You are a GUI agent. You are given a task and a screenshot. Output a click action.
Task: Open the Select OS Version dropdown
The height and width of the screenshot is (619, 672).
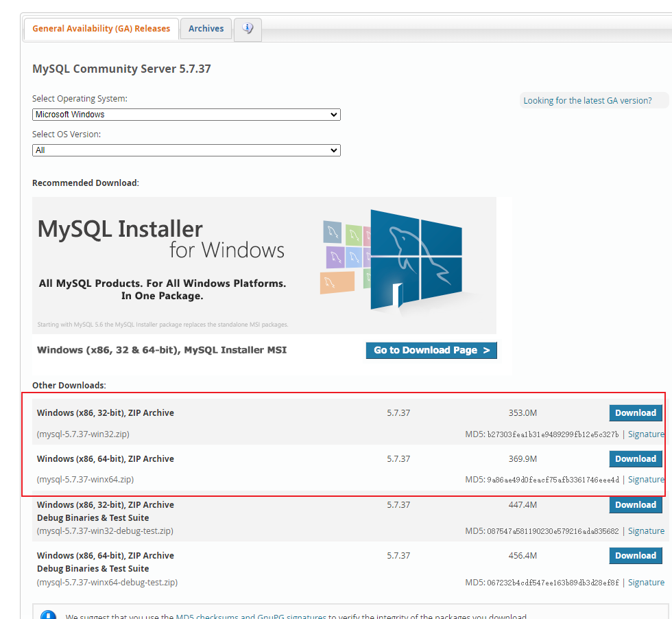tap(187, 150)
